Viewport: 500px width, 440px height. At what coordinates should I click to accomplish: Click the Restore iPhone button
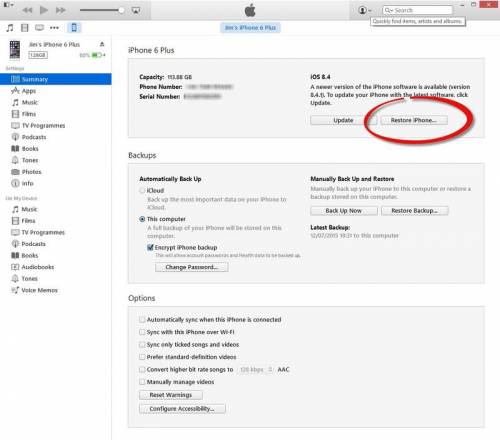pos(414,120)
